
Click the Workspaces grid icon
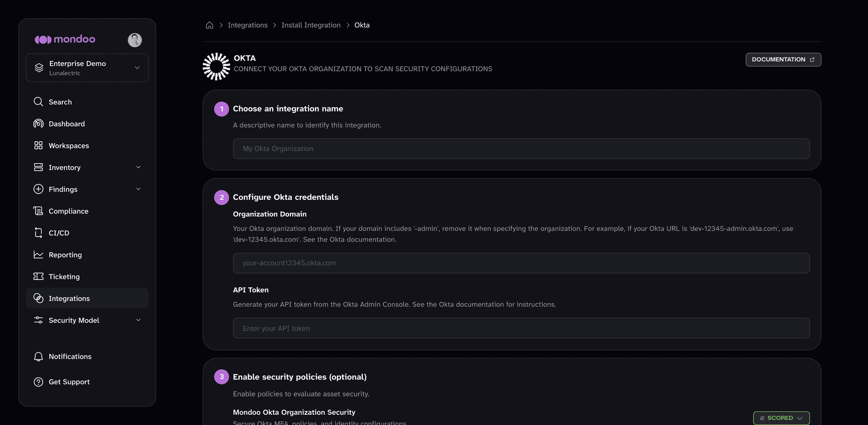click(x=39, y=145)
